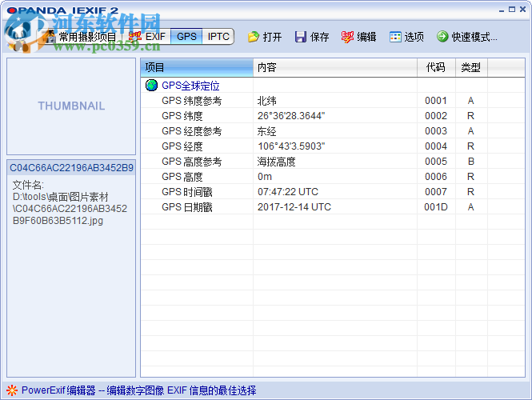This screenshot has height=400, width=532.
Task: Click the type B cell in the 高度参考 row
Action: (x=471, y=162)
